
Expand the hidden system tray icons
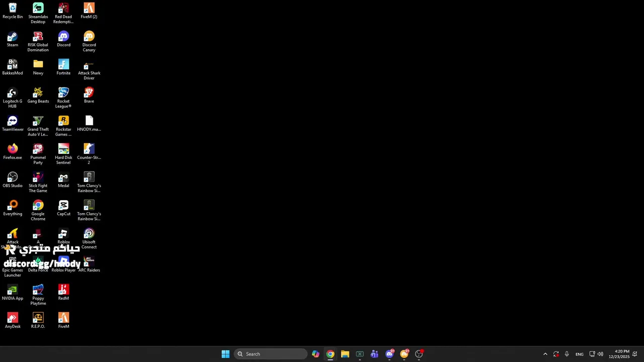545,354
